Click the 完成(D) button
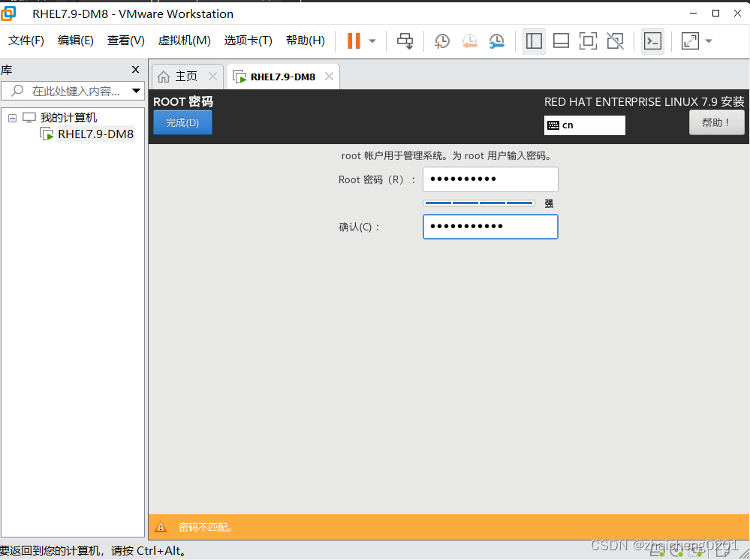This screenshot has width=750, height=560. tap(182, 122)
